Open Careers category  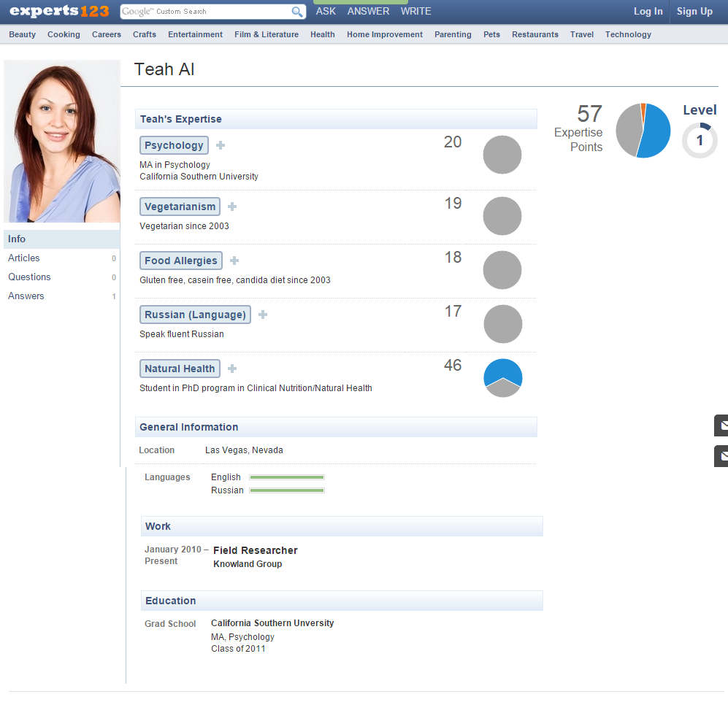pyautogui.click(x=107, y=34)
